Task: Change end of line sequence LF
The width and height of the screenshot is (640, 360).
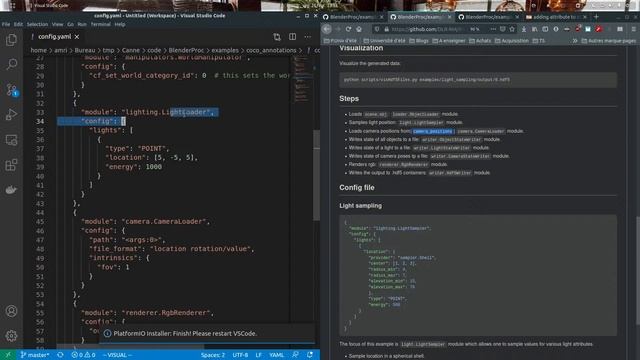Action: 258,355
